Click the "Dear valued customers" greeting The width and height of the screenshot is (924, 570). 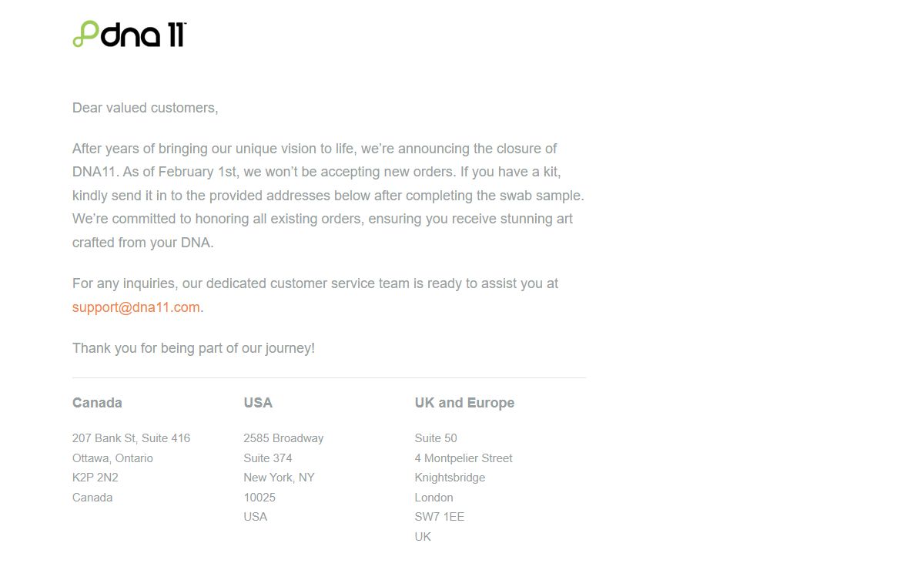[x=146, y=108]
